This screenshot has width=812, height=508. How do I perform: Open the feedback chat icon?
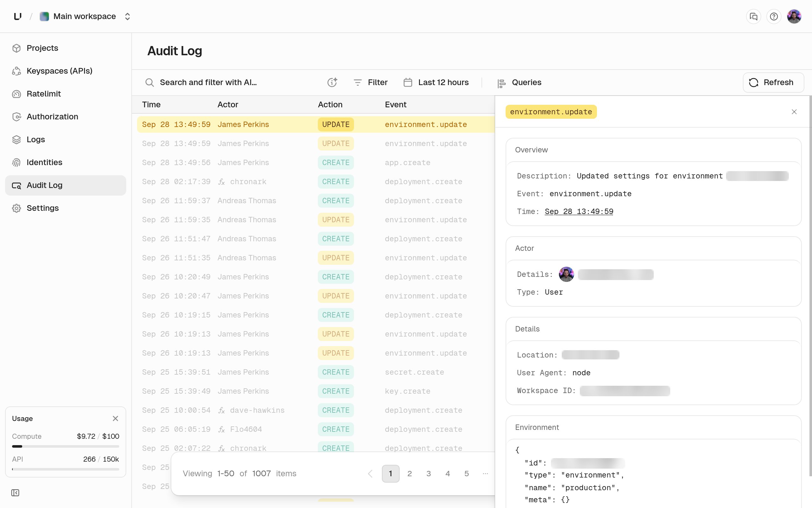[x=753, y=16]
